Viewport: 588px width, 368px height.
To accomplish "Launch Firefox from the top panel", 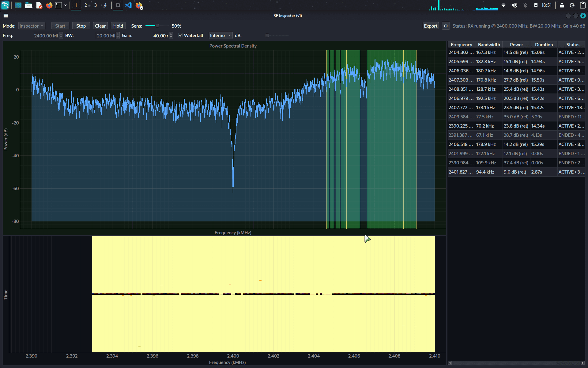I will pos(49,5).
